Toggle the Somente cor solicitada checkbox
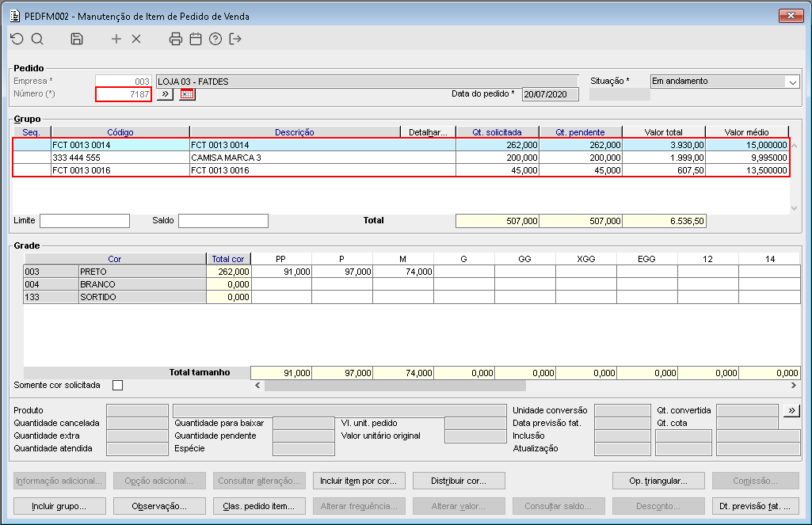Screen dimensions: 812x525 tap(118, 386)
